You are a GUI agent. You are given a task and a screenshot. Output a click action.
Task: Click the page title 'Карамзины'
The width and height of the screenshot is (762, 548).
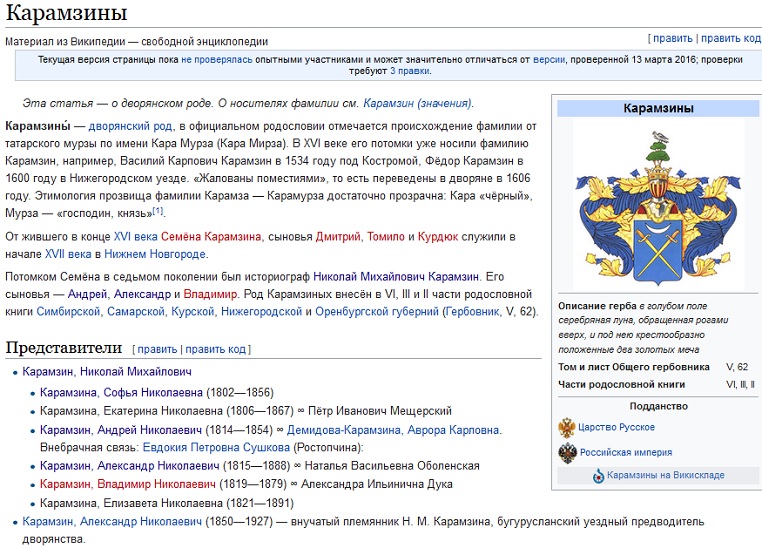tap(66, 13)
